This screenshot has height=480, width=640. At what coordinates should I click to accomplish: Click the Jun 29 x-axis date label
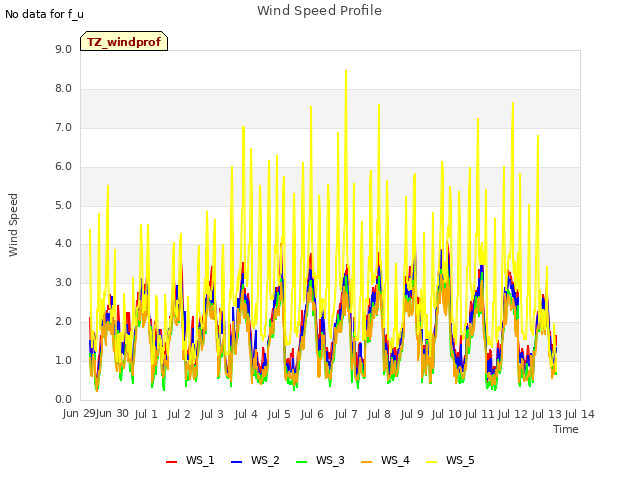coord(79,414)
